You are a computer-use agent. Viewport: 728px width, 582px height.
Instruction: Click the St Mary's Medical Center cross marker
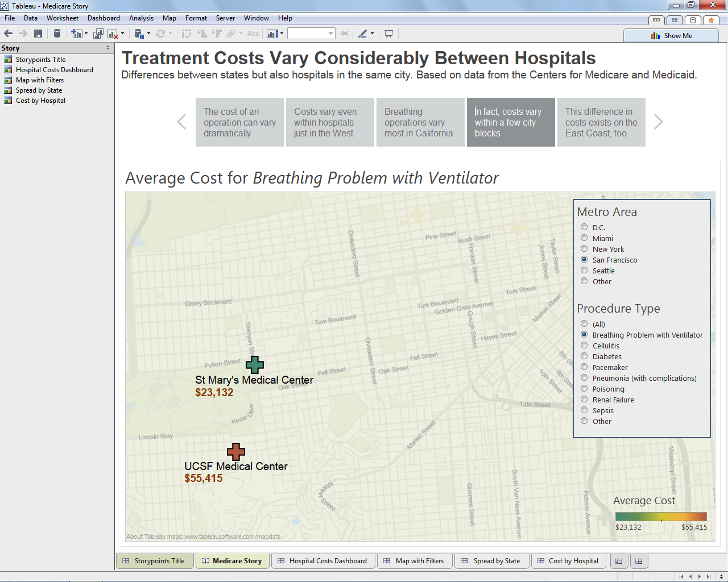pos(255,365)
